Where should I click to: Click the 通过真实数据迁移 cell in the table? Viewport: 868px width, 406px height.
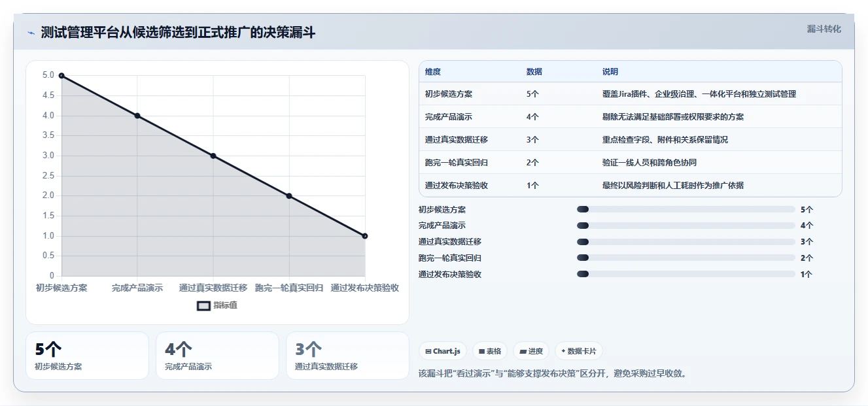click(457, 140)
